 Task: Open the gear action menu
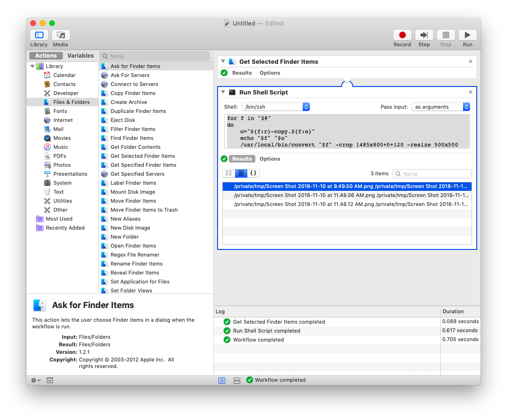click(35, 380)
